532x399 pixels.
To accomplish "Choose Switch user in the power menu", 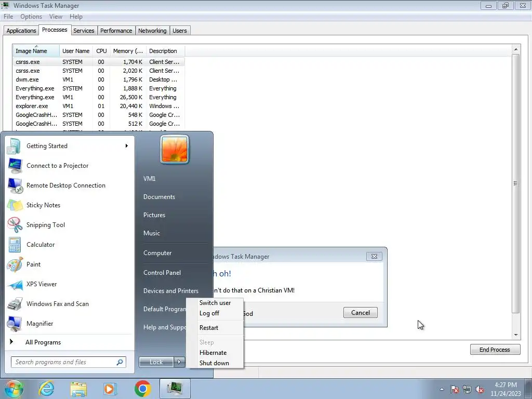I will pos(215,303).
